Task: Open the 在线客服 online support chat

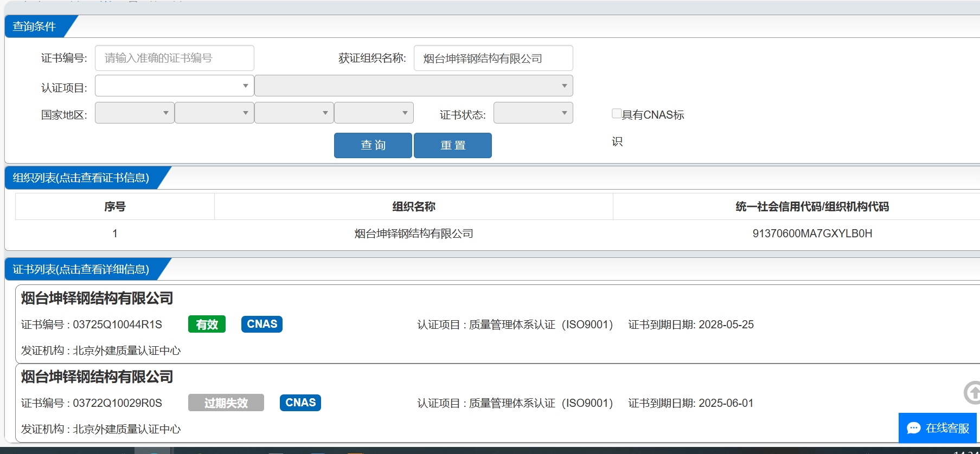Action: pos(938,428)
